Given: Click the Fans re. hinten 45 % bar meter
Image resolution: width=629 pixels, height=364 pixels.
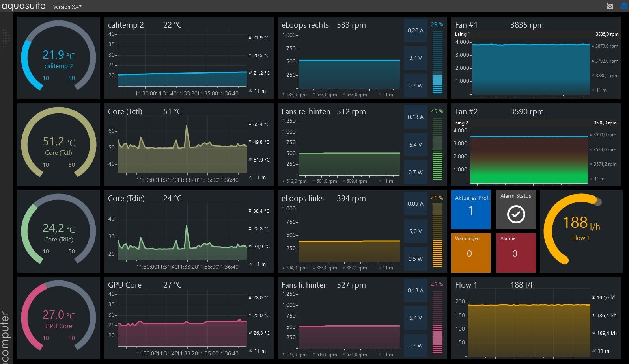Looking at the screenshot, I should 437,149.
